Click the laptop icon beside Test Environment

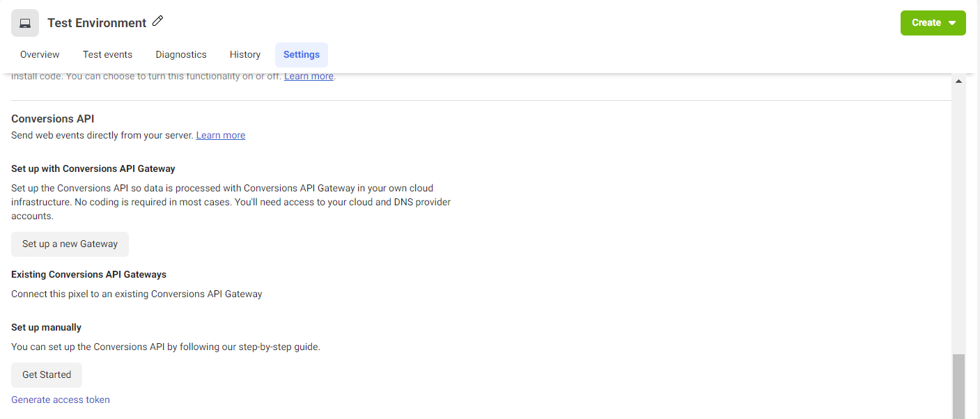point(25,23)
